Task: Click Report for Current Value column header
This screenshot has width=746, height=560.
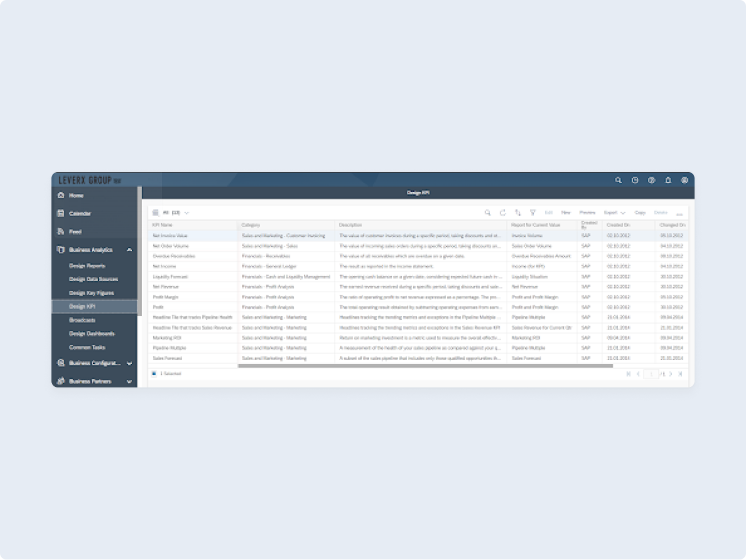Action: 542,225
